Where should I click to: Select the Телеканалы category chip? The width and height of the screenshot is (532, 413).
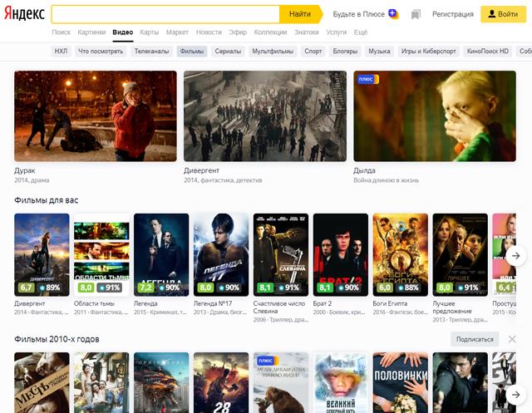151,52
